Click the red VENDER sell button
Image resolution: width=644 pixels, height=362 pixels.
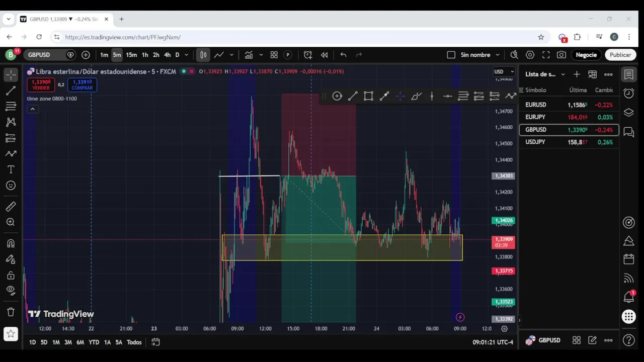pos(41,85)
